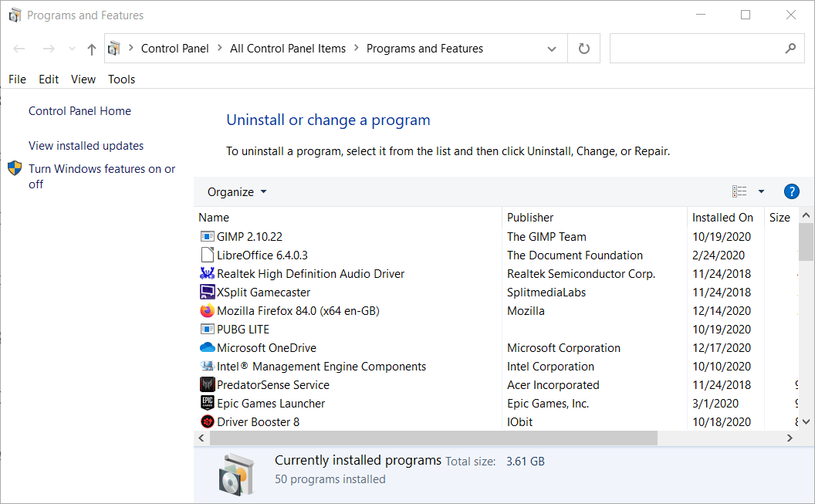
Task: Click the back navigation arrow
Action: click(x=19, y=49)
